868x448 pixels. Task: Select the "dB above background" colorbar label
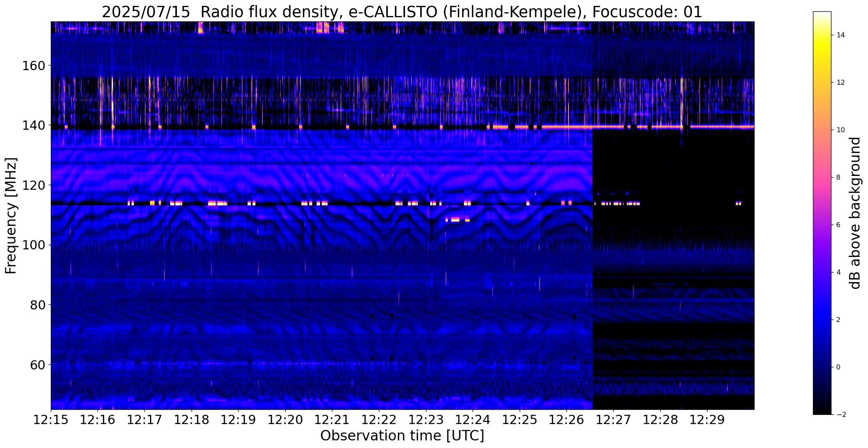coord(855,213)
